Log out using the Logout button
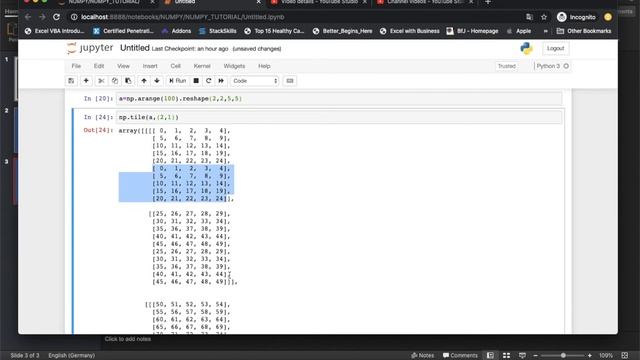Screen dimensions: 640x360 (x=556, y=48)
